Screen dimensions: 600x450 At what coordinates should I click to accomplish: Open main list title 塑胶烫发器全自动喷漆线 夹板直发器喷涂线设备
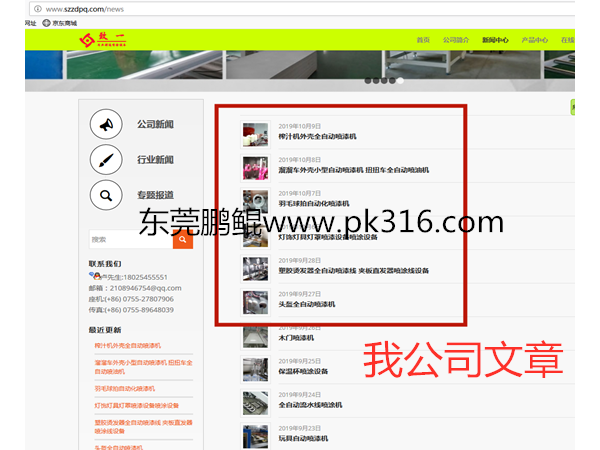pos(354,271)
